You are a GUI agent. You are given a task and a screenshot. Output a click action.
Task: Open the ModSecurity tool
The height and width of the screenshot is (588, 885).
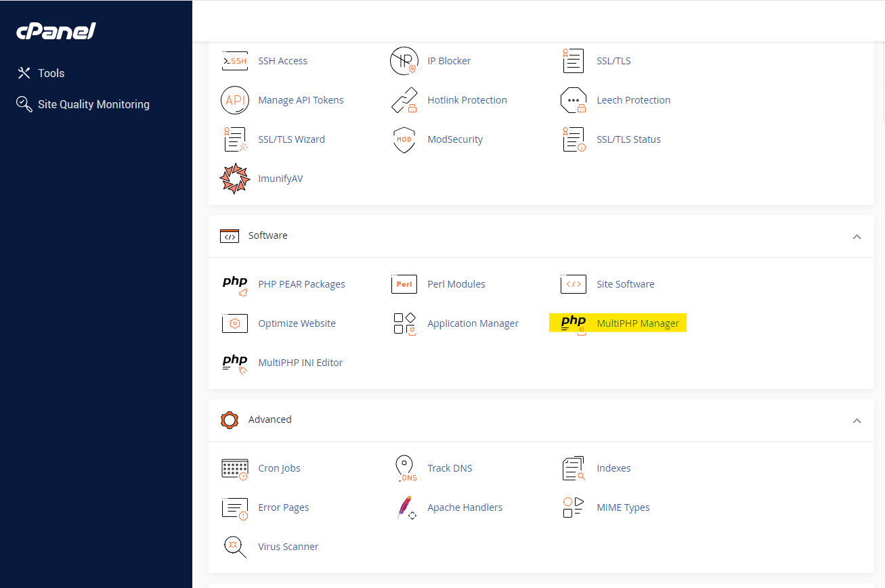pos(455,139)
